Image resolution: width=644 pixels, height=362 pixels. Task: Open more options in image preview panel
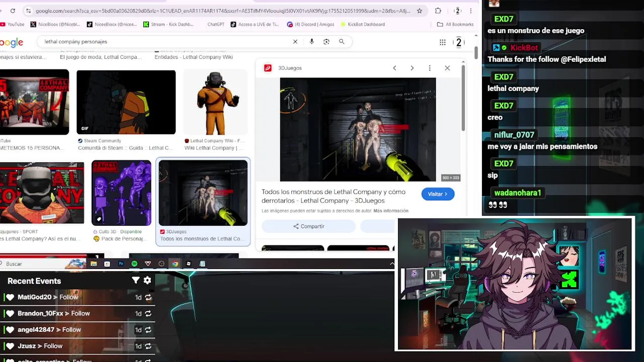430,68
